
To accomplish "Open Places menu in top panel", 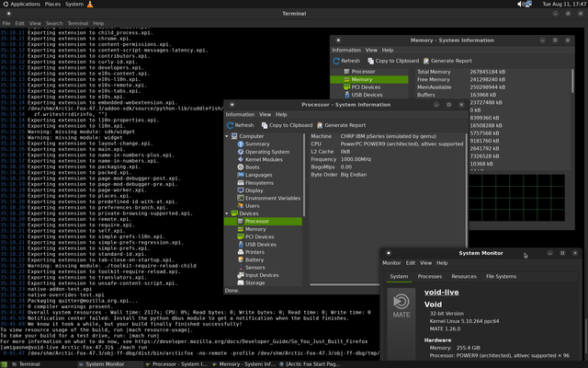I will click(x=52, y=4).
